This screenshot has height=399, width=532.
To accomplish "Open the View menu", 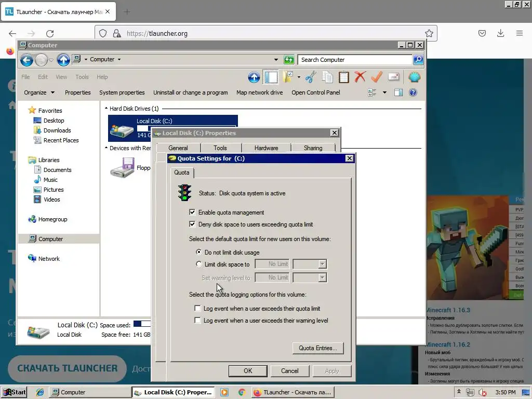I will point(61,77).
